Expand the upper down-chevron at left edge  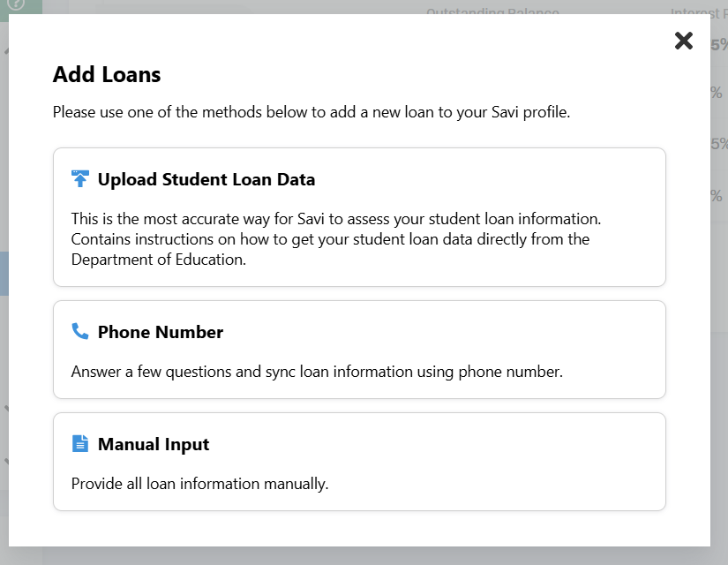(5, 409)
